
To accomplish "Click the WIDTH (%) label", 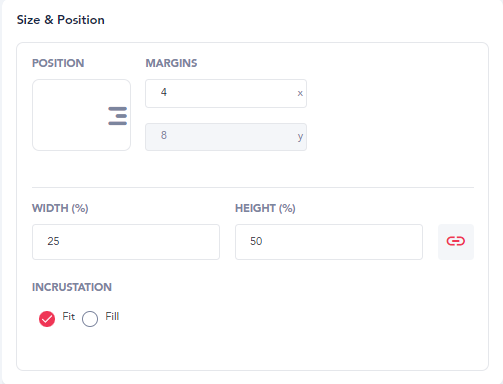I will (60, 208).
